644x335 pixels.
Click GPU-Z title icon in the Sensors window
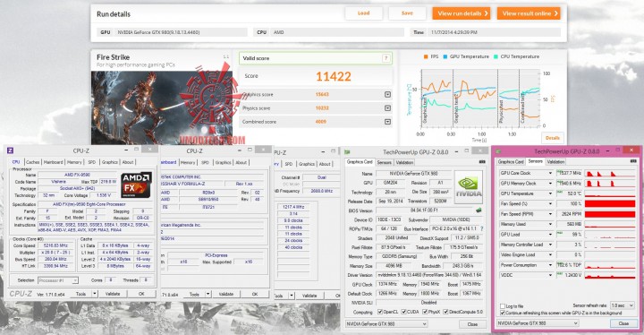(499, 151)
